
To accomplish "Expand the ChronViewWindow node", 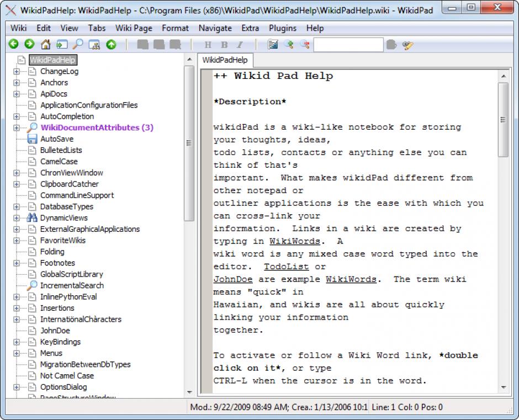I will click(x=17, y=173).
